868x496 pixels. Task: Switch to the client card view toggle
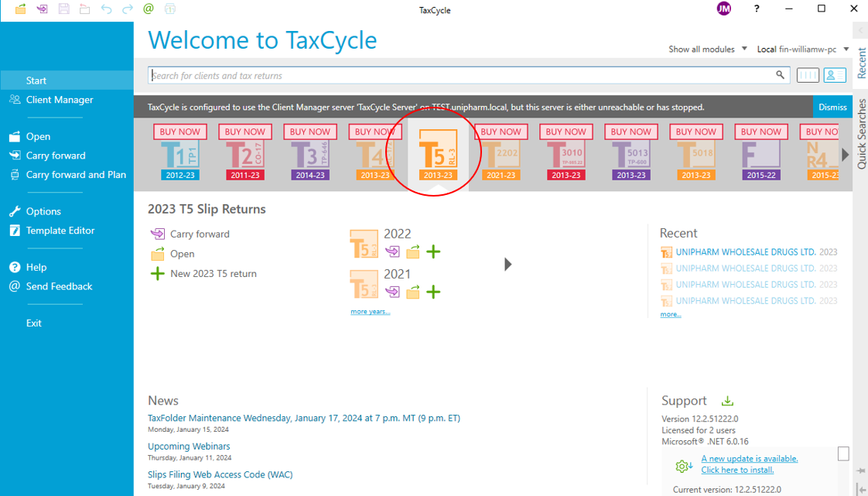[x=835, y=75]
